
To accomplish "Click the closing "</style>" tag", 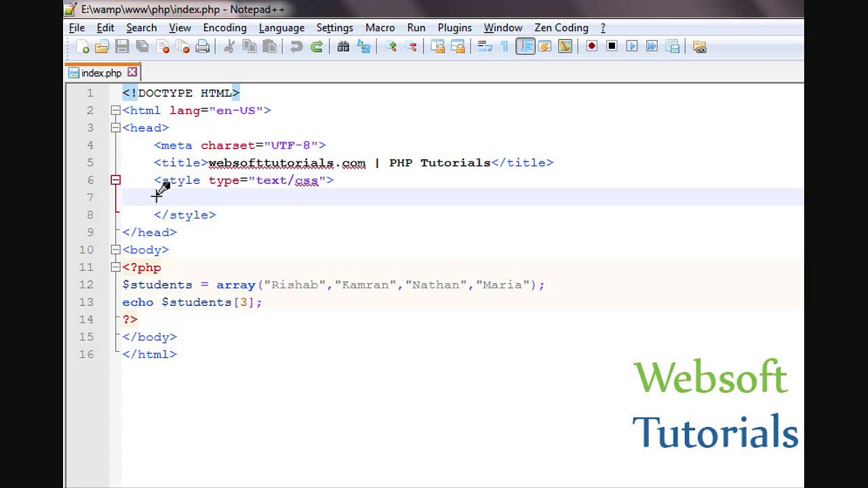I will coord(184,215).
